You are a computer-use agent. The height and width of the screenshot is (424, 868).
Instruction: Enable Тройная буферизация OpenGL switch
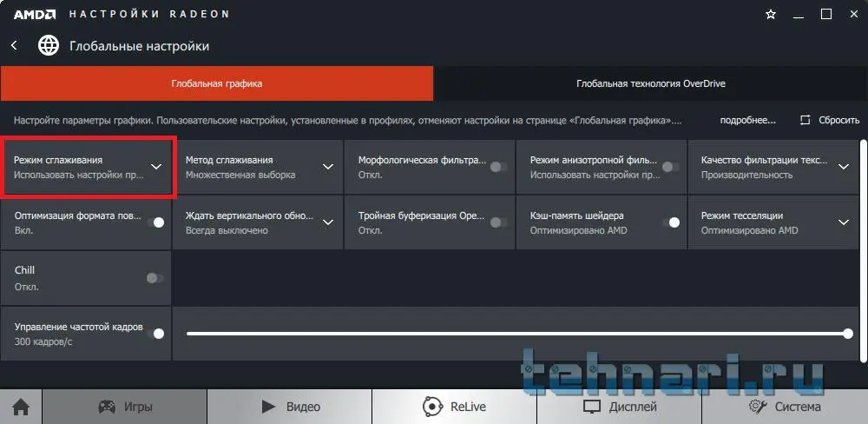click(x=499, y=222)
